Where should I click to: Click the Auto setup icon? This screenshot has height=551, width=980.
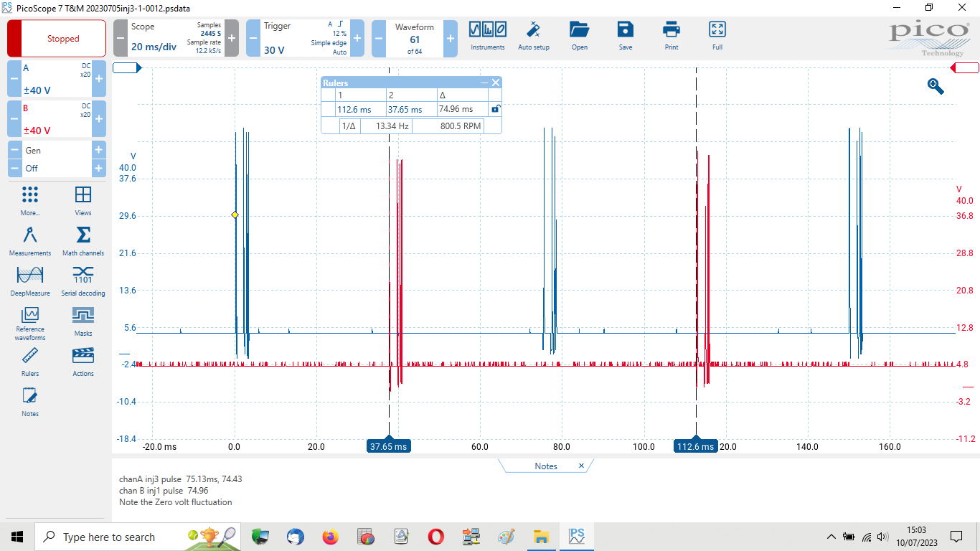pyautogui.click(x=534, y=35)
